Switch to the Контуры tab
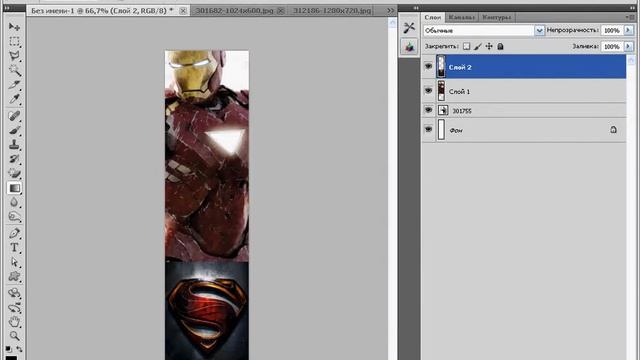Viewport: 640px width, 360px height. [x=496, y=17]
